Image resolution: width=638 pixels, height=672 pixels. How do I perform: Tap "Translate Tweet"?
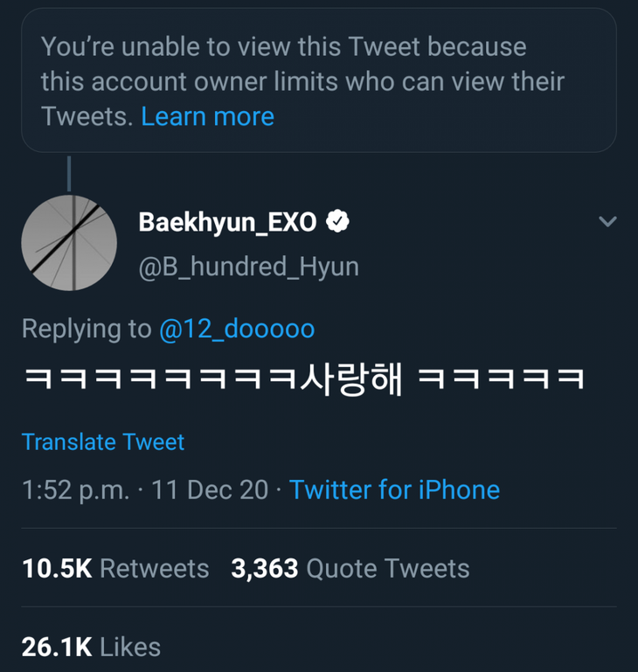(x=103, y=442)
